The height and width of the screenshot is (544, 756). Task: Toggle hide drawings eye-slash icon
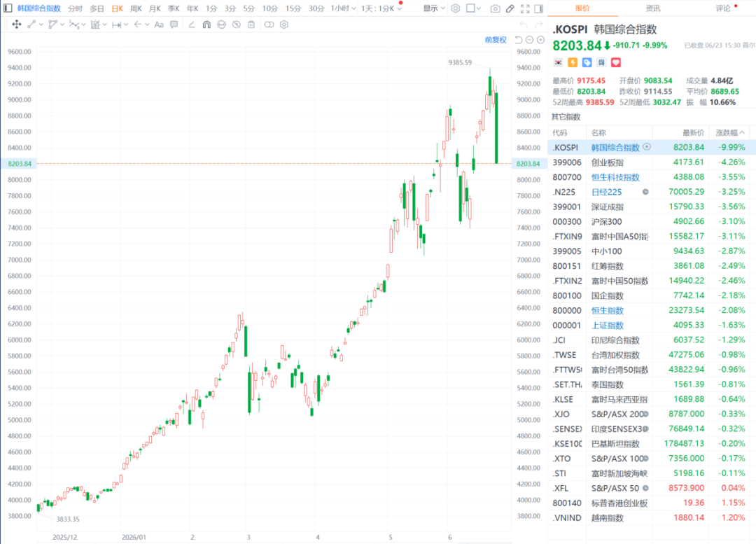point(237,24)
